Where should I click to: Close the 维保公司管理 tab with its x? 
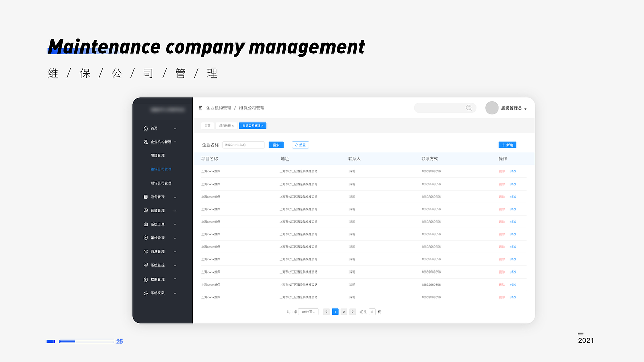(x=262, y=126)
